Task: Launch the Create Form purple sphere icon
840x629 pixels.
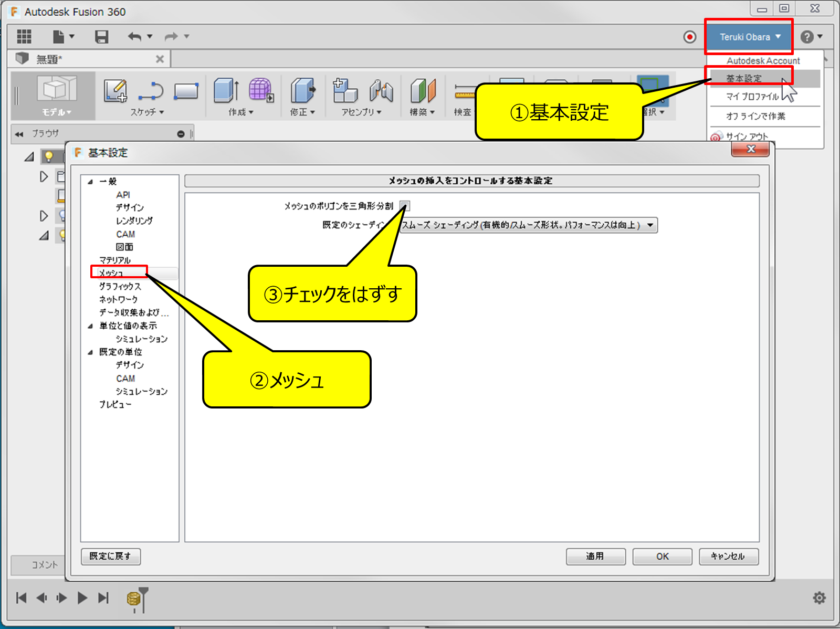Action: [x=261, y=90]
